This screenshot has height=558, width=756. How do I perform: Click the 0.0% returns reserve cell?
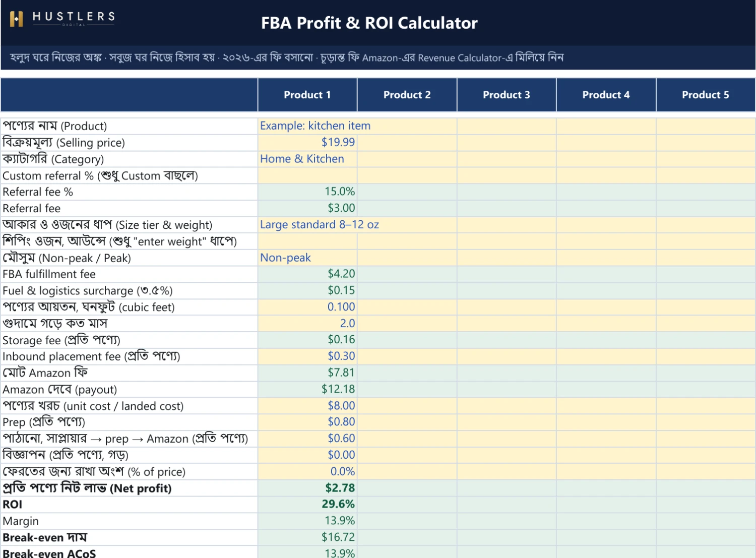coord(307,472)
